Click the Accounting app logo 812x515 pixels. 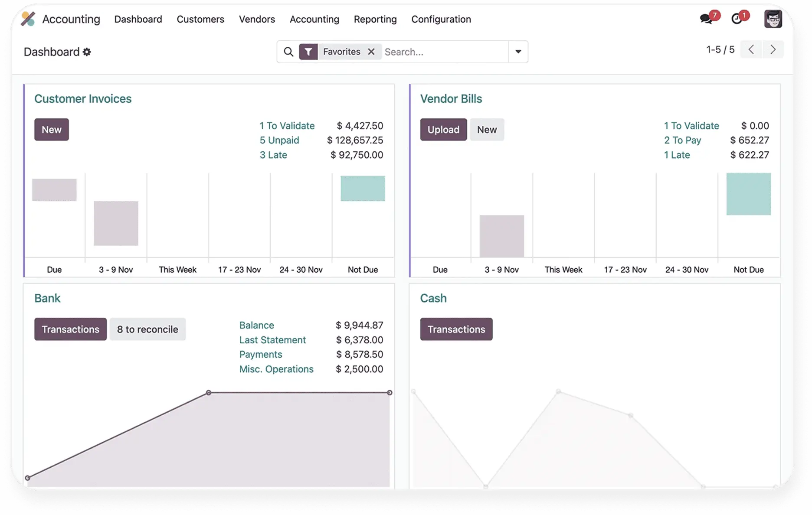click(x=28, y=19)
